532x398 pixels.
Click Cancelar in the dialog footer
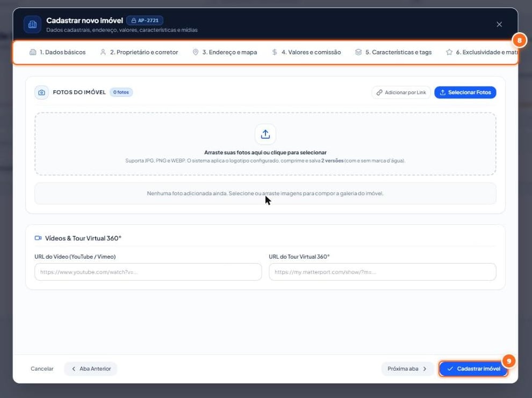42,369
